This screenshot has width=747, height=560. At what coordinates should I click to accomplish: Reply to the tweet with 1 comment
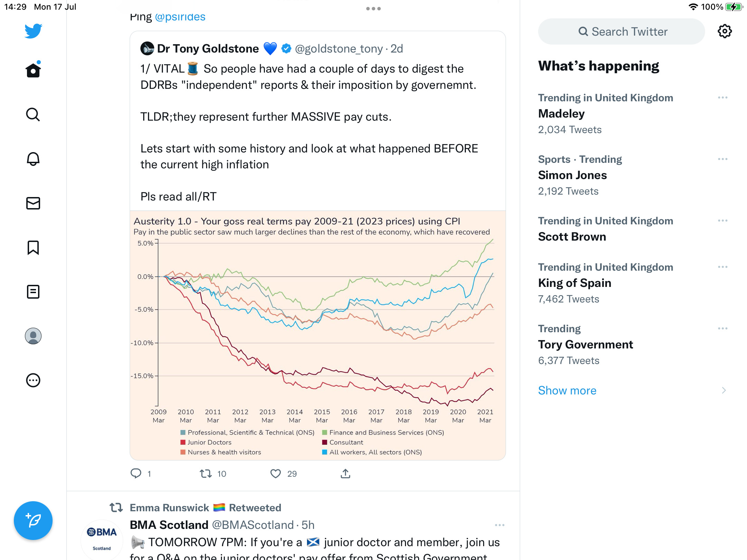136,473
